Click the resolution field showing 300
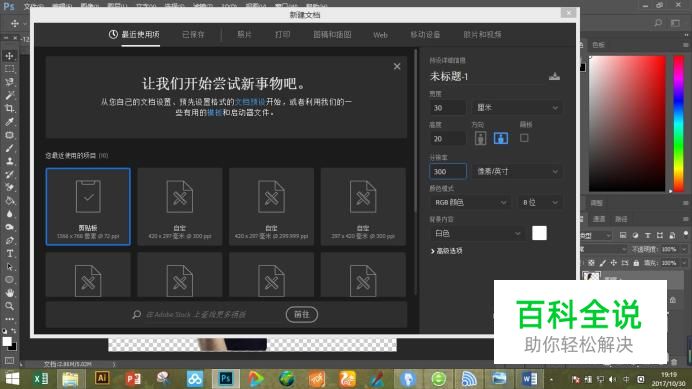This screenshot has width=692, height=389. [x=448, y=171]
